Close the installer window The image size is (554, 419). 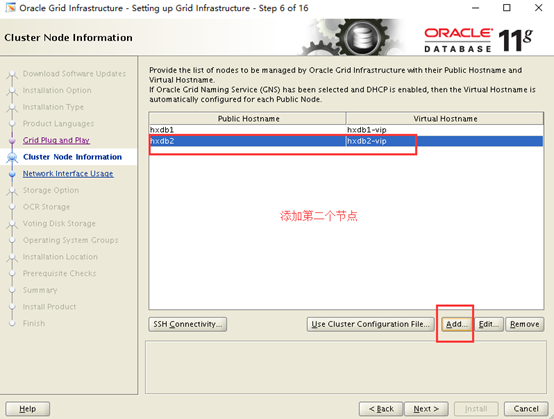538,7
